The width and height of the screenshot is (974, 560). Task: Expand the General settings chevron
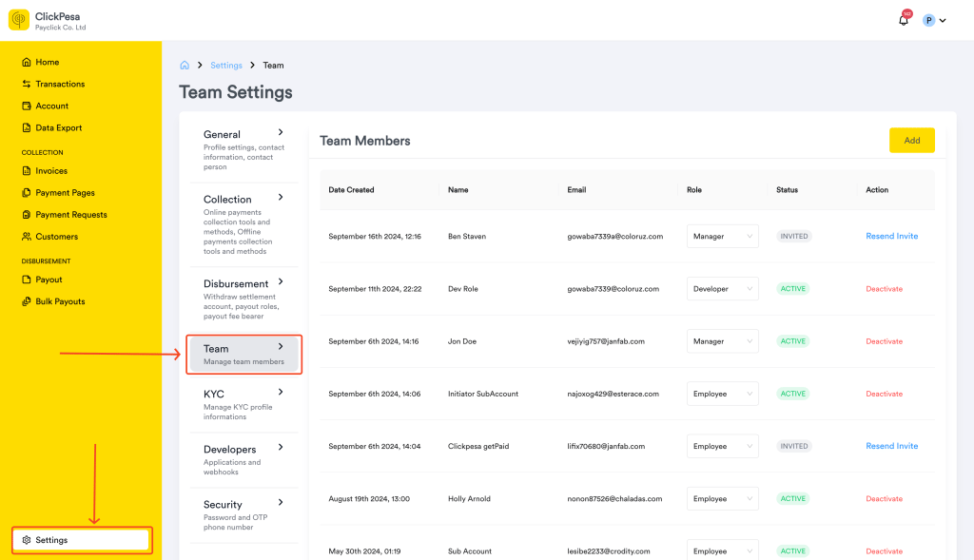(x=281, y=132)
